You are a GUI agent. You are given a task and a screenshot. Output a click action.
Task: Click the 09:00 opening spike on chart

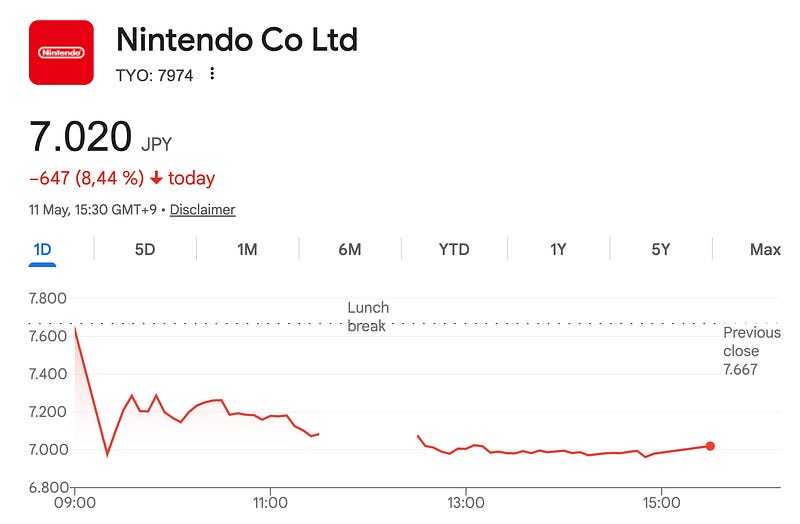pyautogui.click(x=76, y=329)
